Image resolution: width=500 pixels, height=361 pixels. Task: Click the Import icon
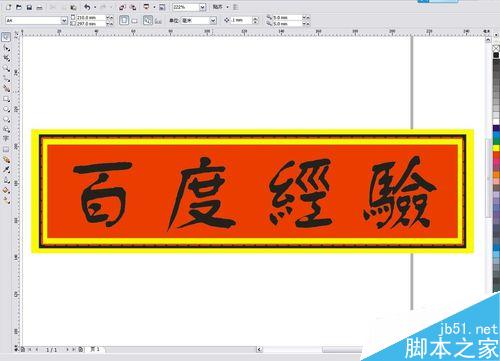coord(122,7)
